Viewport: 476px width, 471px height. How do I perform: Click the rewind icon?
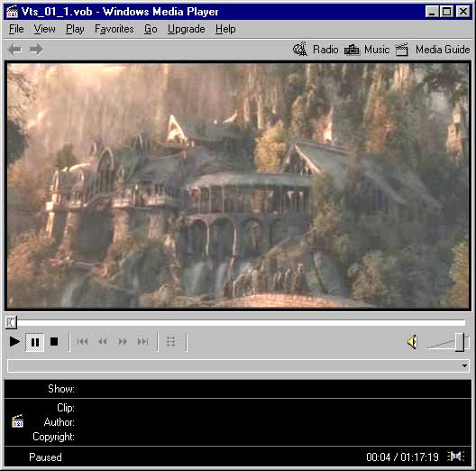103,342
